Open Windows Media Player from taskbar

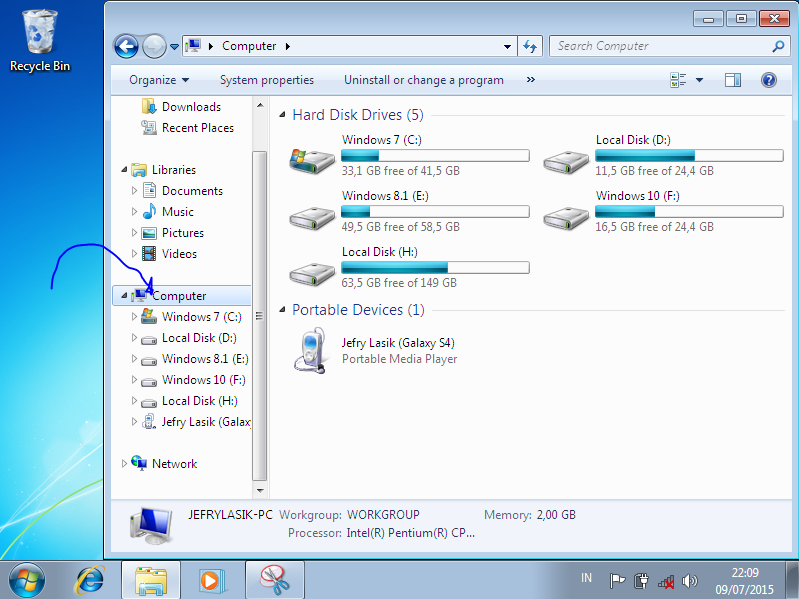[x=210, y=580]
